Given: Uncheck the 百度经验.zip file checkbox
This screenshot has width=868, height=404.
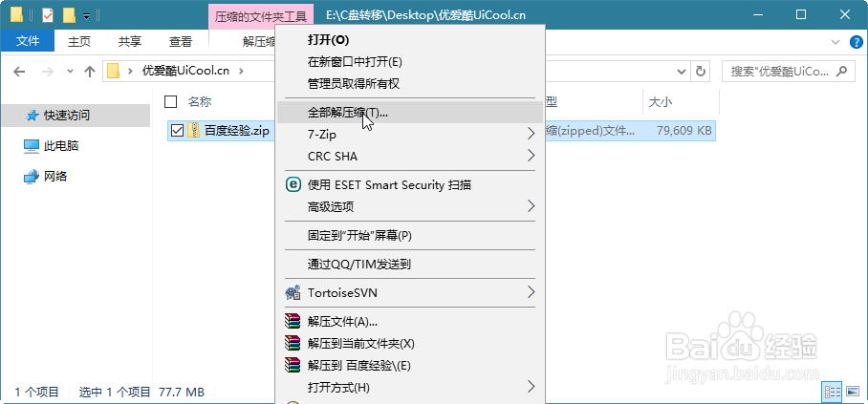Looking at the screenshot, I should [175, 130].
